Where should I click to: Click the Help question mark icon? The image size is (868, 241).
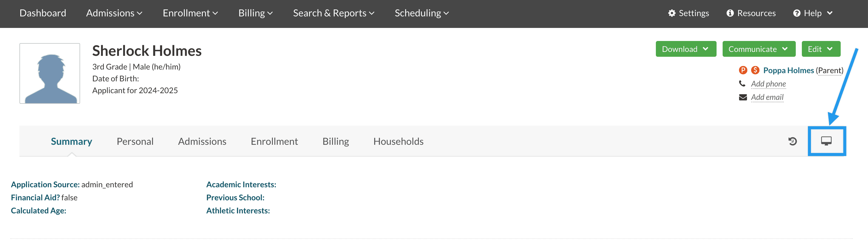797,13
